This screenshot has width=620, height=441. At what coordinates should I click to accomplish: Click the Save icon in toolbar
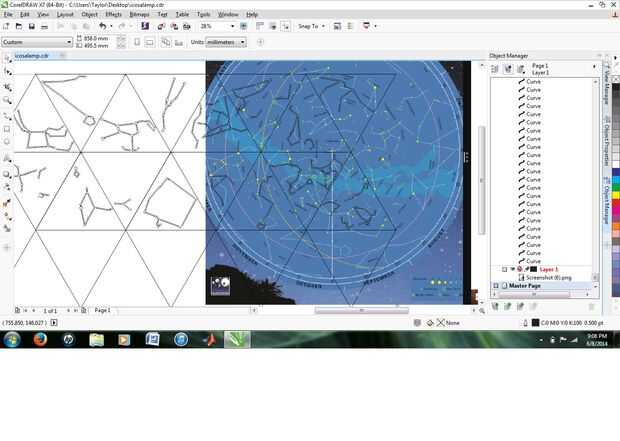click(x=32, y=26)
